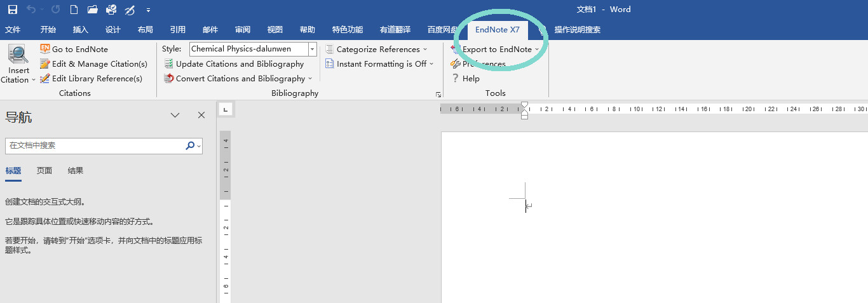Screen dimensions: 868x303
Task: Select the EndNote X7 ribbon tab
Action: [498, 29]
